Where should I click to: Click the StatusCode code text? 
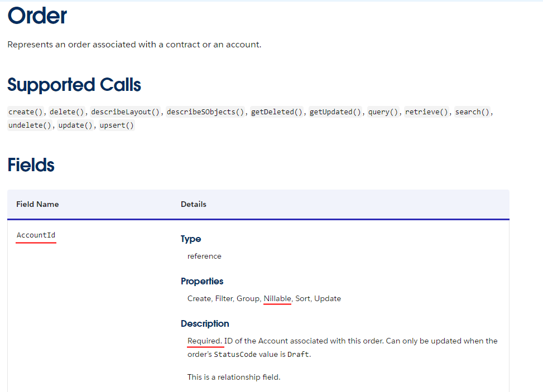235,354
